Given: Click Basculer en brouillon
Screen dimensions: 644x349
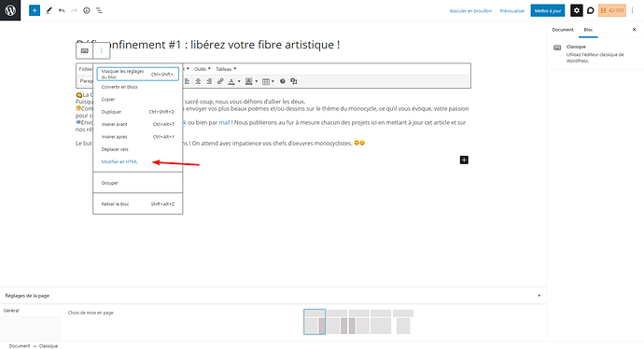Looking at the screenshot, I should [470, 11].
